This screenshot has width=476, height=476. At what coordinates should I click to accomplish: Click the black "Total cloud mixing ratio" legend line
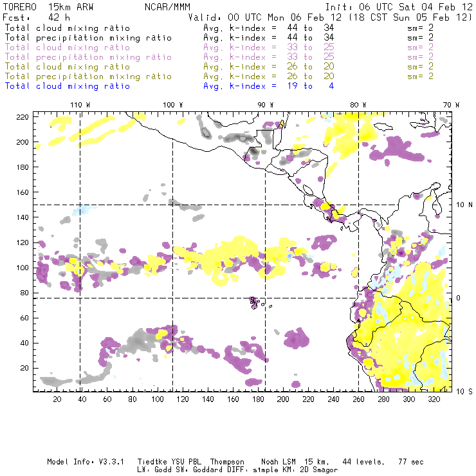[x=68, y=28]
